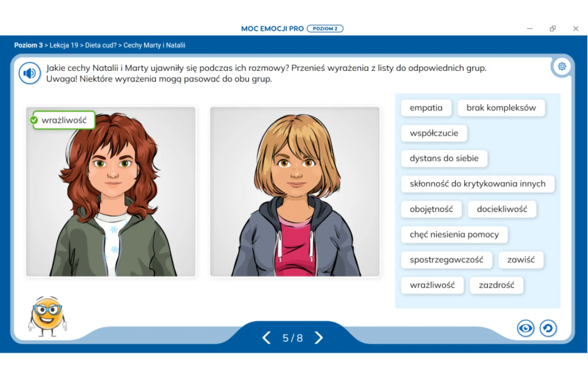This screenshot has height=392, width=588.
Task: Click Poziom 3 breadcrumb link
Action: 28,45
